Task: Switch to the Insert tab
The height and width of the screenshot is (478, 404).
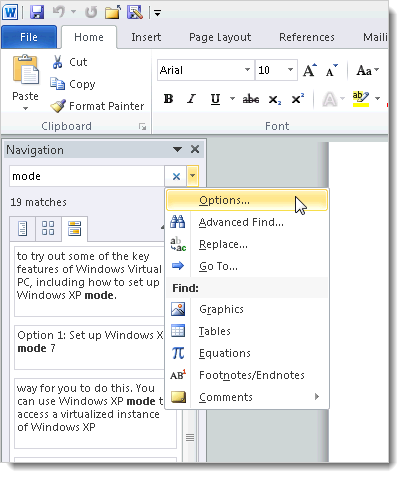Action: [x=146, y=37]
